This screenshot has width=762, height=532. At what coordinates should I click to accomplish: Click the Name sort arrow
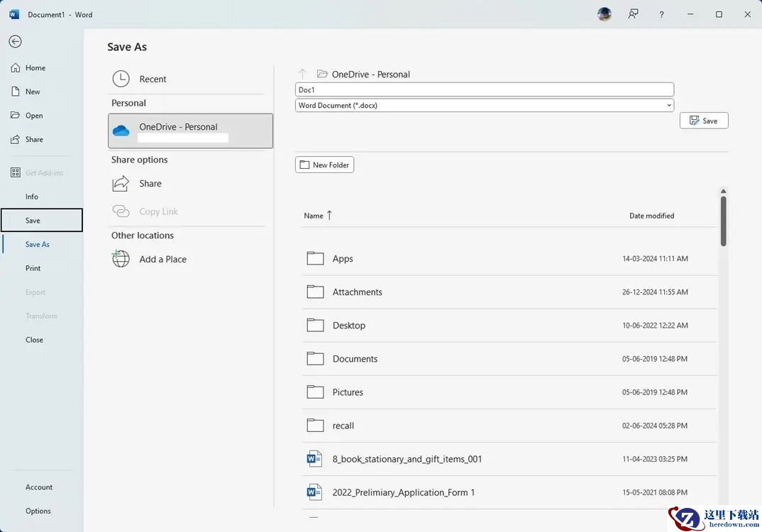[329, 215]
